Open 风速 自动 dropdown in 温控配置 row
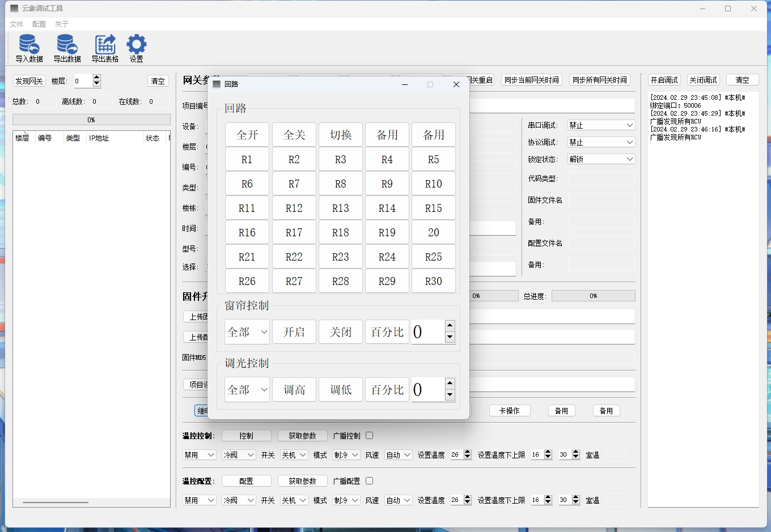Screen dimensions: 771x532 pos(399,500)
